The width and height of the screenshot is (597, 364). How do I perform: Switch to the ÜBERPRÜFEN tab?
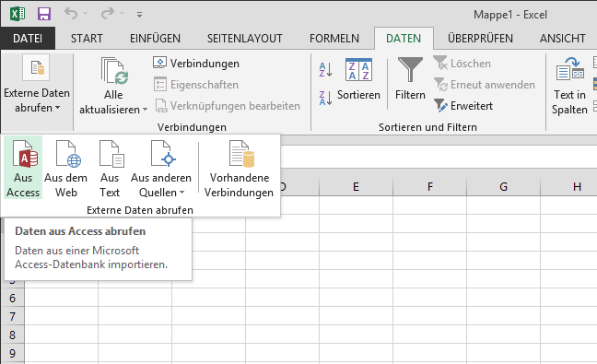coord(481,38)
